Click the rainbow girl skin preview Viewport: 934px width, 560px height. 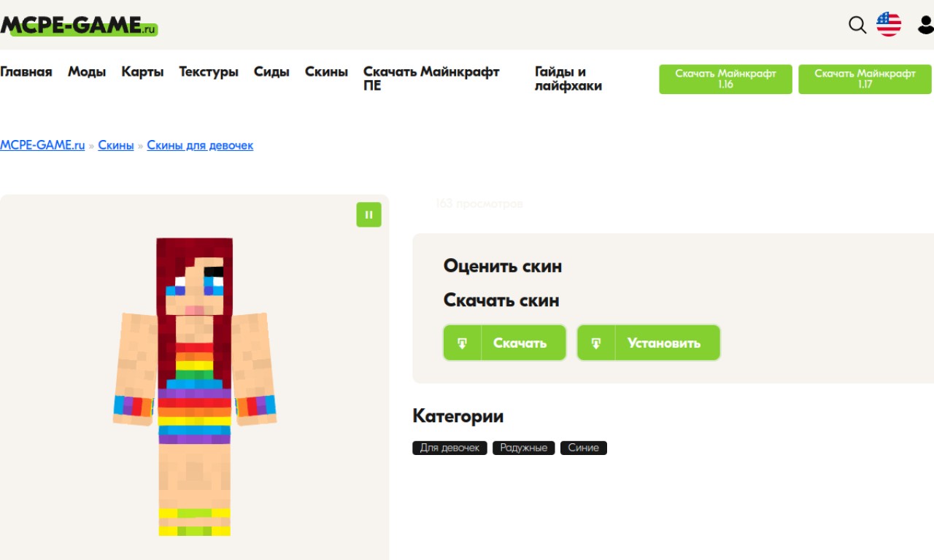point(195,386)
